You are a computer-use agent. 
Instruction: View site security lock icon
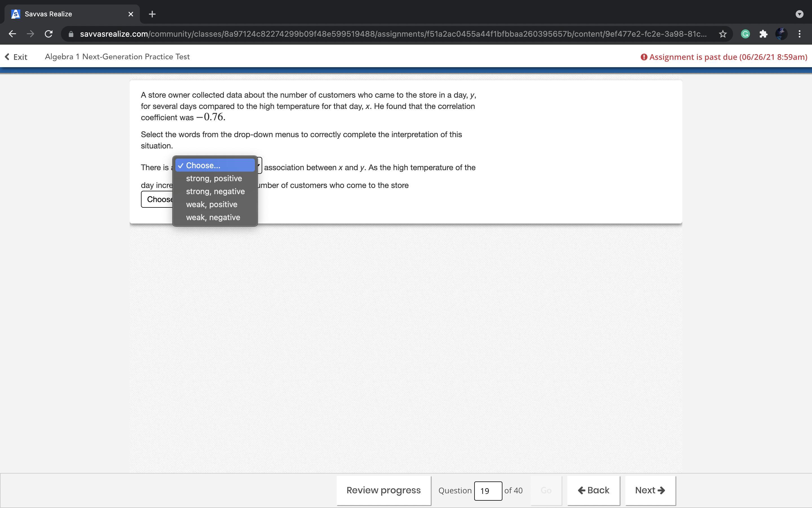tap(71, 34)
